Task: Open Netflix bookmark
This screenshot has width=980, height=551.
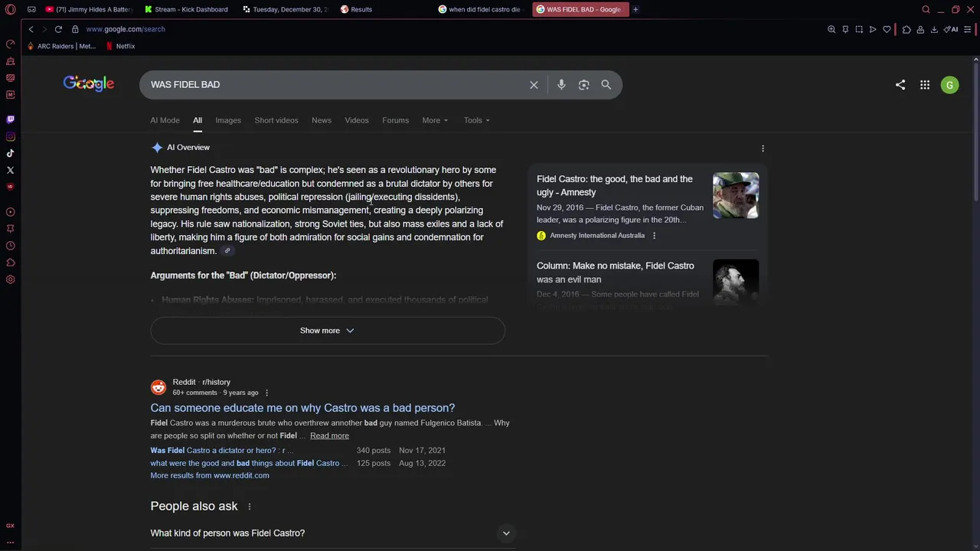Action: coord(120,46)
